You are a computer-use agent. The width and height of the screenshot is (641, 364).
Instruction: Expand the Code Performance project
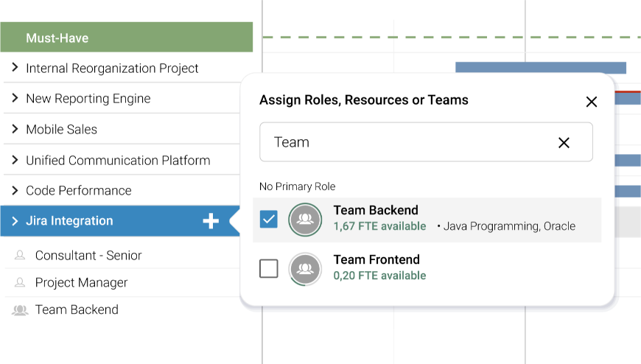point(15,190)
